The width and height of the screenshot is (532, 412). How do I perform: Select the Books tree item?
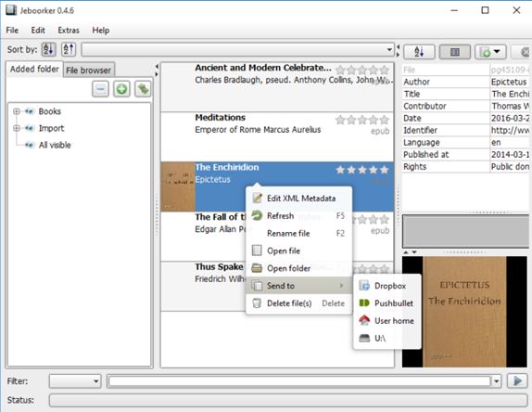click(49, 111)
